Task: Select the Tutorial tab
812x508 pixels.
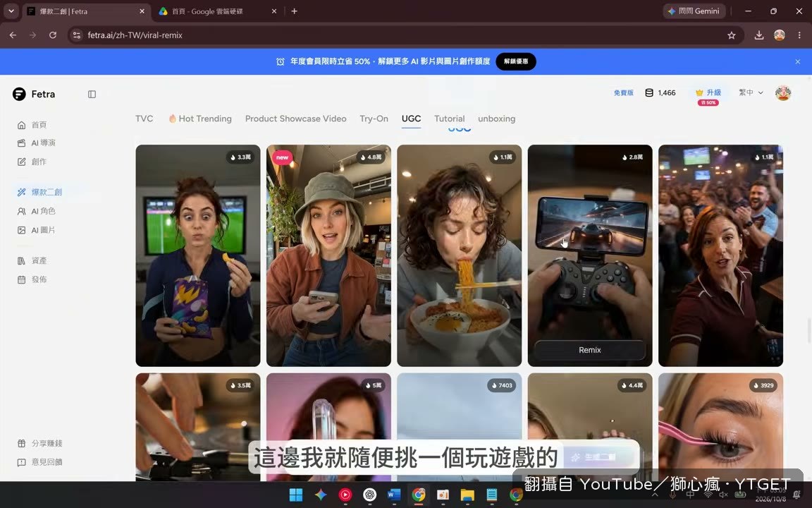Action: pos(450,119)
